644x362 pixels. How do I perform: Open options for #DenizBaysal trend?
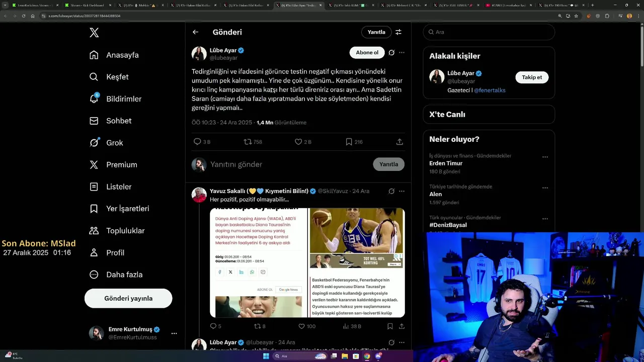tap(545, 219)
